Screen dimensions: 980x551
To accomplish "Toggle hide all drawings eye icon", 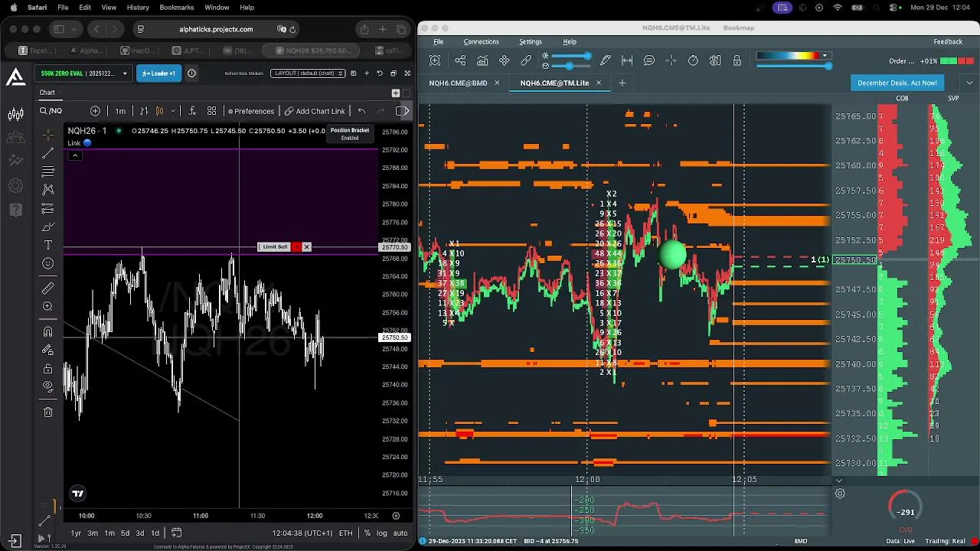I will tap(47, 386).
